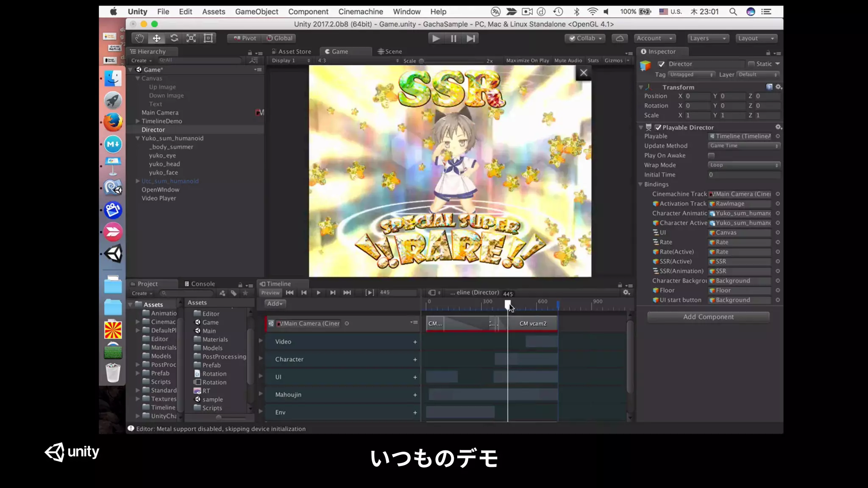Open the Collab dropdown
Viewport: 868px width, 488px height.
pyautogui.click(x=585, y=38)
